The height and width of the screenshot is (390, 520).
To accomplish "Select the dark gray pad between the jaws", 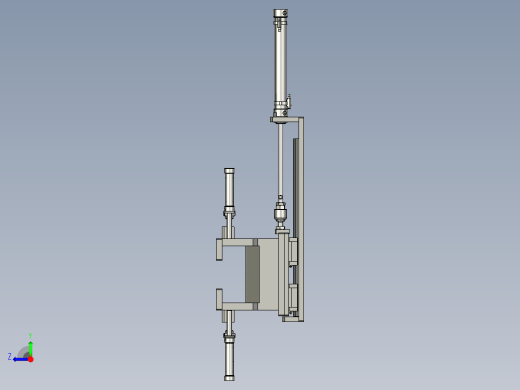I will [252, 274].
